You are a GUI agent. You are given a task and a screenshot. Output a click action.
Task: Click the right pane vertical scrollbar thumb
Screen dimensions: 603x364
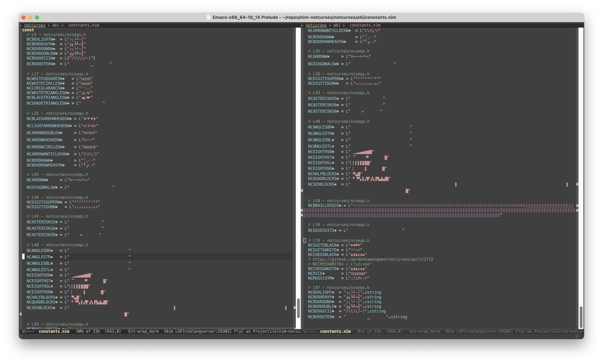pyautogui.click(x=581, y=317)
